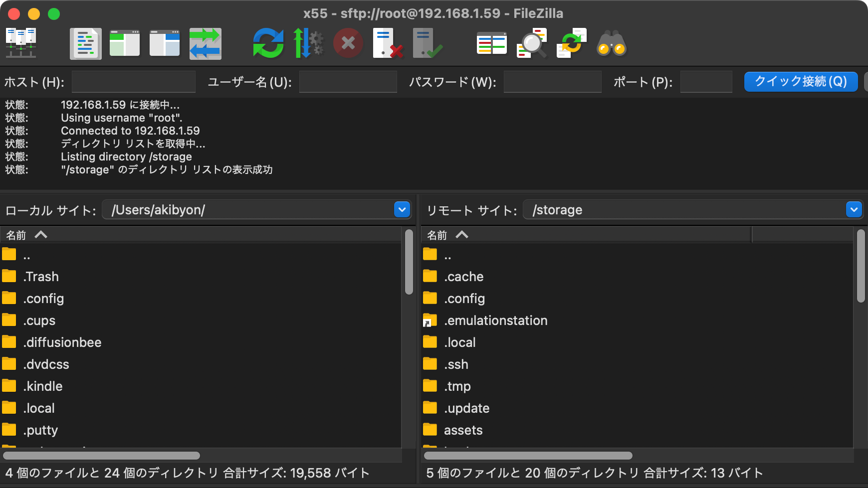
Task: Toggle the message log display icon
Action: click(x=85, y=43)
